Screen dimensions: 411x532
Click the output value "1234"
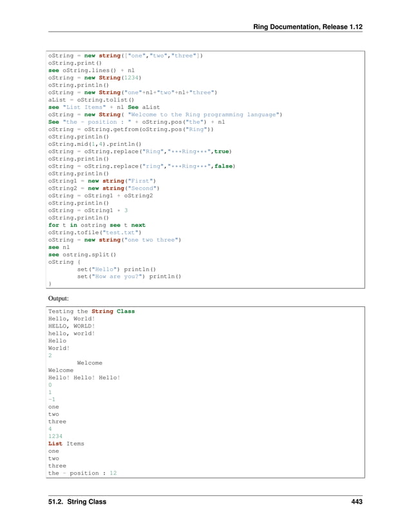pyautogui.click(x=55, y=437)
